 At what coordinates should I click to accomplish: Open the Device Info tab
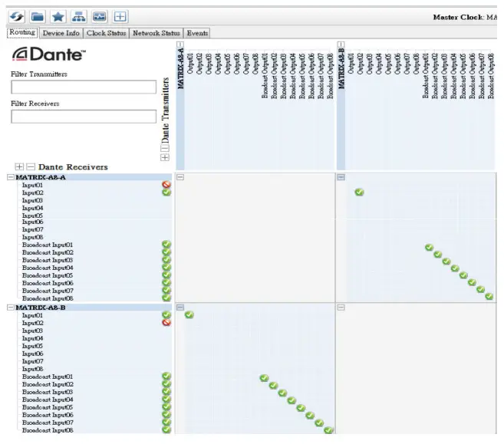point(61,33)
